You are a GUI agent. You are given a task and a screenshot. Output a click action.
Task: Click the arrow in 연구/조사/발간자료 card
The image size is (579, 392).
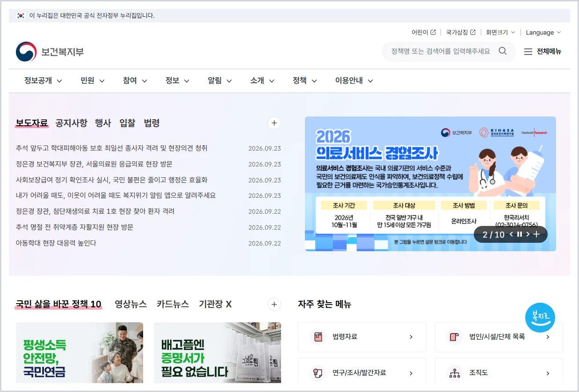411,373
